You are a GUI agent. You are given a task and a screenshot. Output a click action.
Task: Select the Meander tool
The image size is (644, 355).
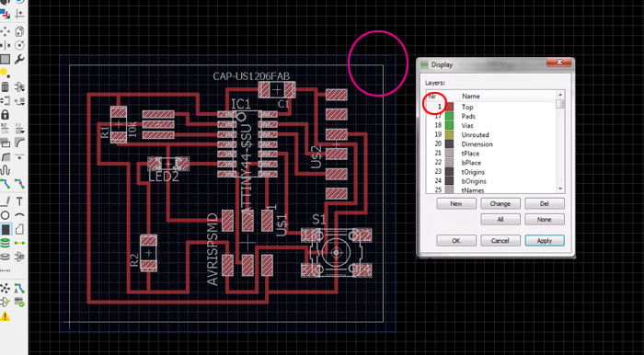click(x=5, y=170)
